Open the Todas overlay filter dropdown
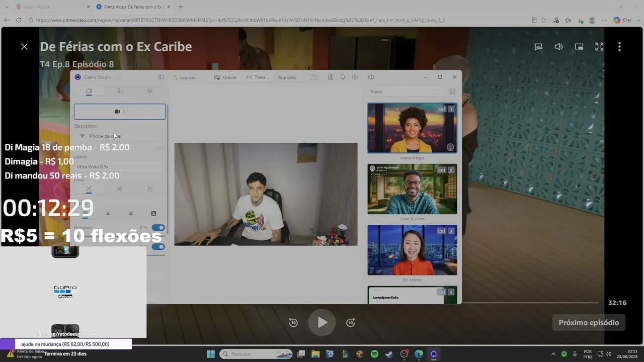 click(405, 92)
